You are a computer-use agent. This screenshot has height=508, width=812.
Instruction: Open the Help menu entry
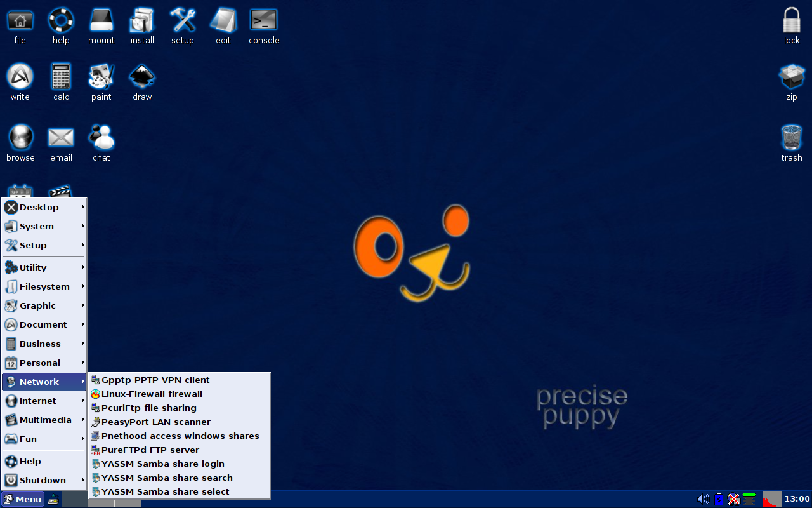[x=44, y=461]
